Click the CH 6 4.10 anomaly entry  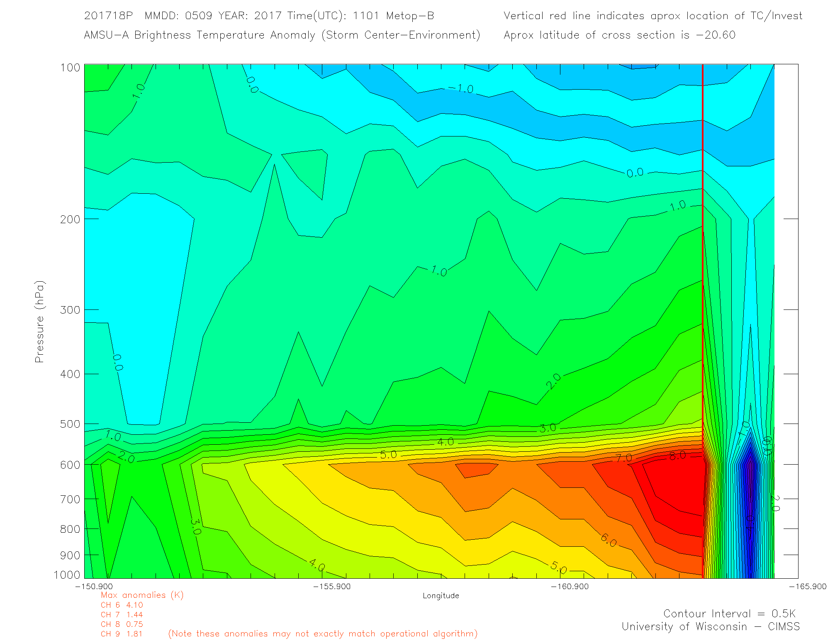122,605
